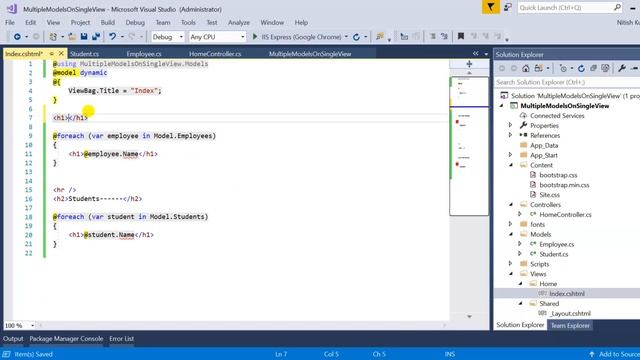
Task: Click the browser Refresh icon in toolbar
Action: point(356,37)
